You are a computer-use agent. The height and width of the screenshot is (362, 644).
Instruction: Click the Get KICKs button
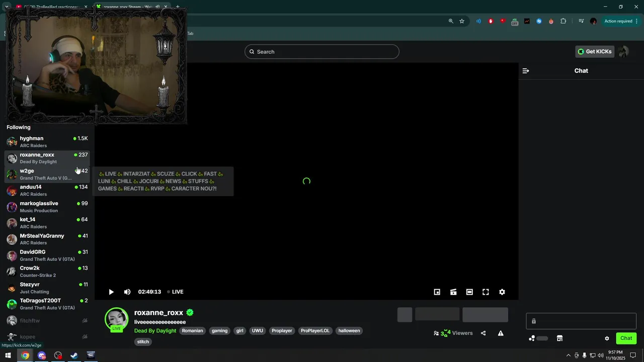[x=595, y=51]
